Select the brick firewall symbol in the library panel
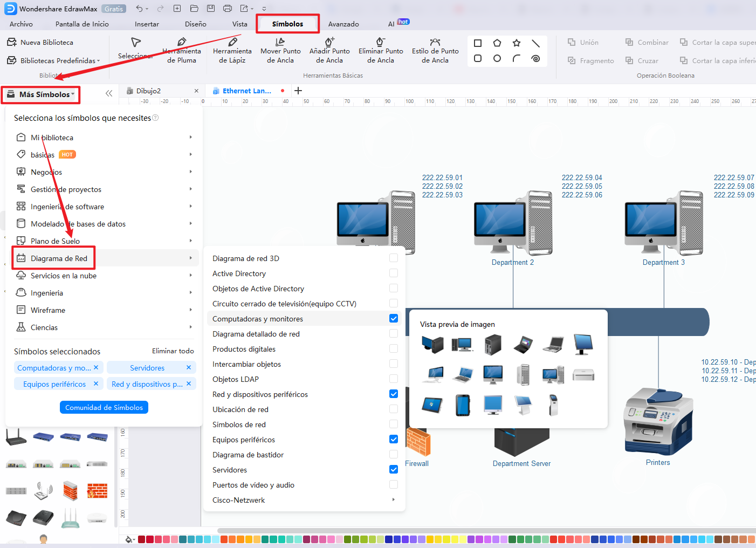The image size is (756, 548). (x=71, y=491)
